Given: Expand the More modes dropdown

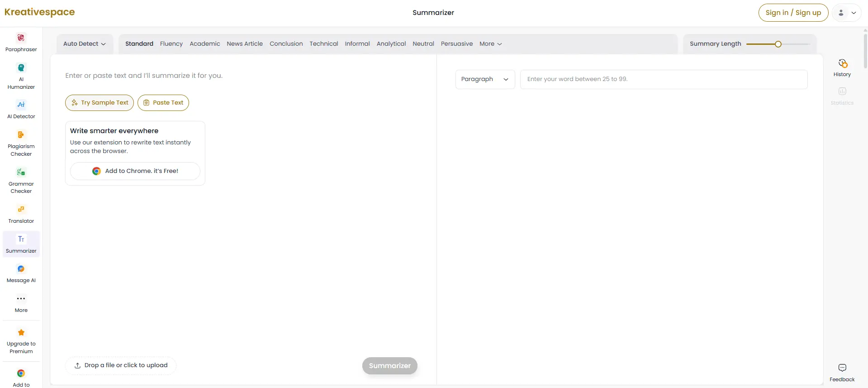Looking at the screenshot, I should (491, 44).
